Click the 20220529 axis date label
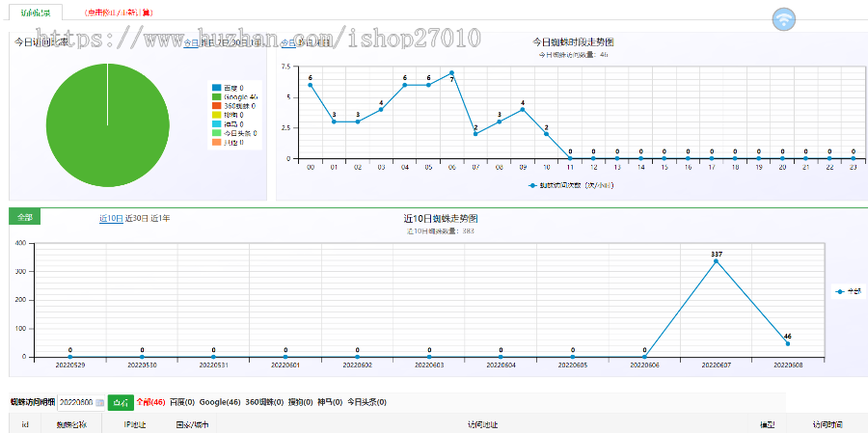Screen dimensions: 868x433 click(69, 366)
